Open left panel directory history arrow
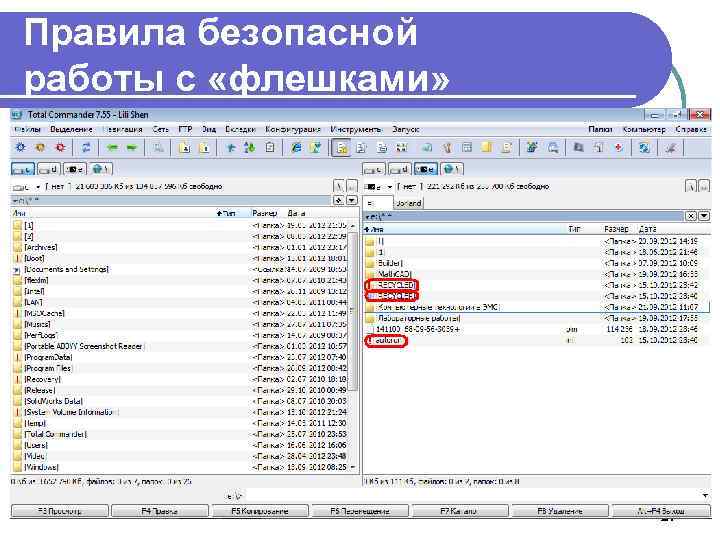Image resolution: width=720 pixels, height=540 pixels. tap(351, 201)
